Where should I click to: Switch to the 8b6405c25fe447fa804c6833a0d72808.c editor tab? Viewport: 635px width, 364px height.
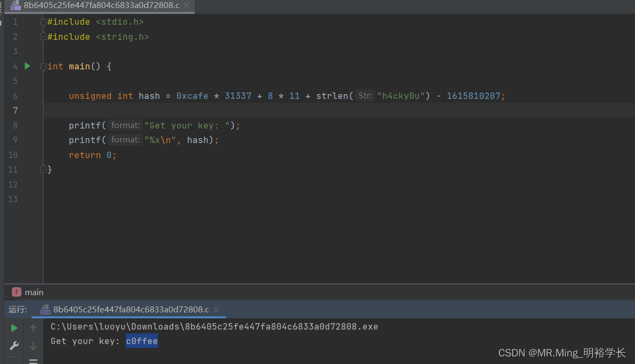pos(99,6)
